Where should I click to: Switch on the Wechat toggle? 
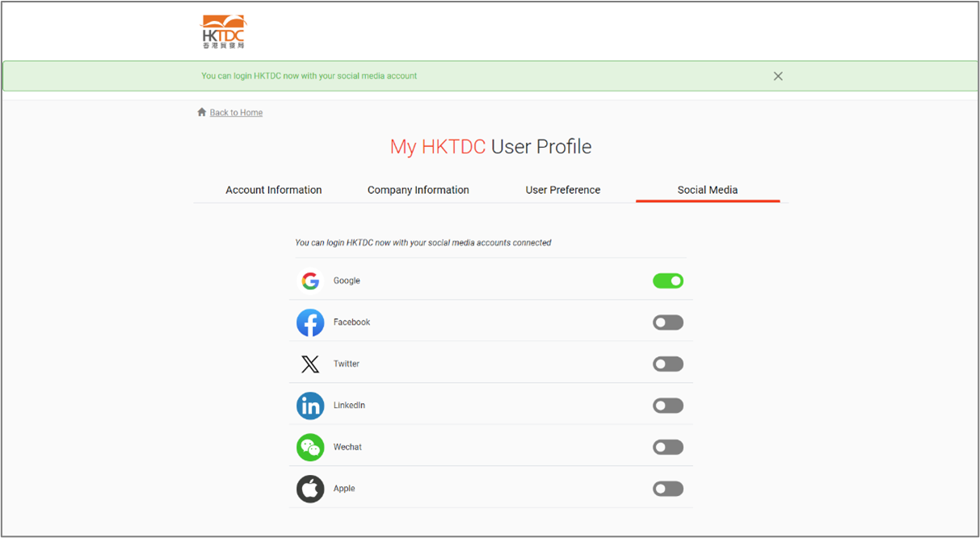coord(668,448)
